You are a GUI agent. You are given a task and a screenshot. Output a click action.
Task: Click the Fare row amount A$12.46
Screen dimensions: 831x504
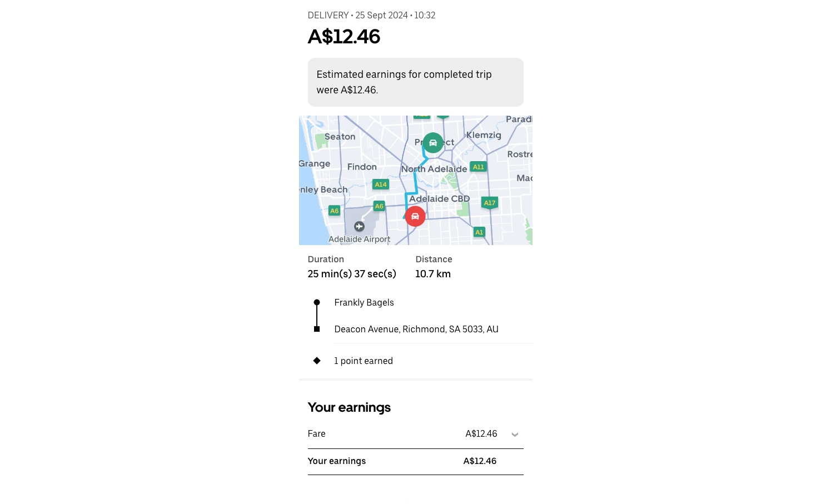point(481,434)
